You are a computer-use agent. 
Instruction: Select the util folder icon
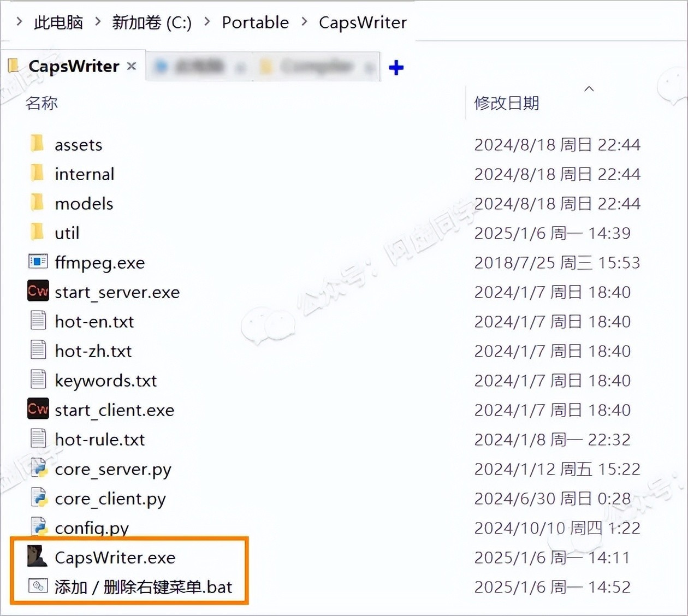pos(37,232)
